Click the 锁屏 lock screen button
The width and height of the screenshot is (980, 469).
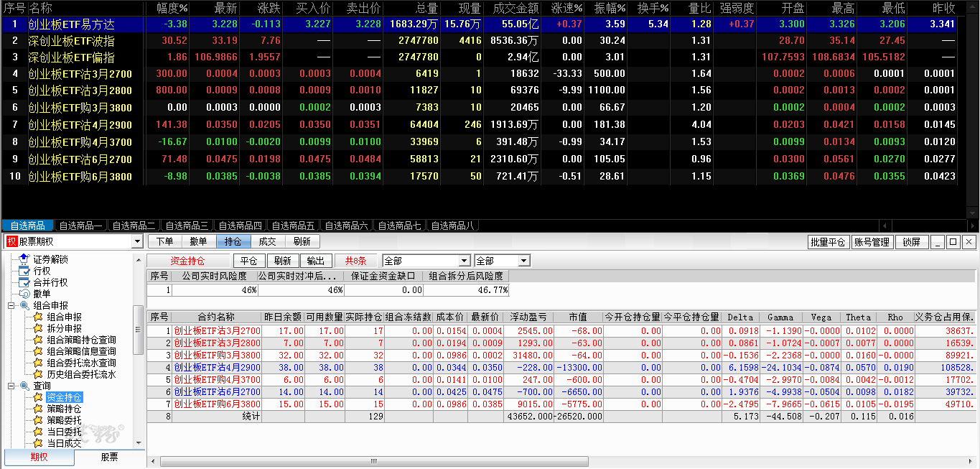pyautogui.click(x=911, y=242)
